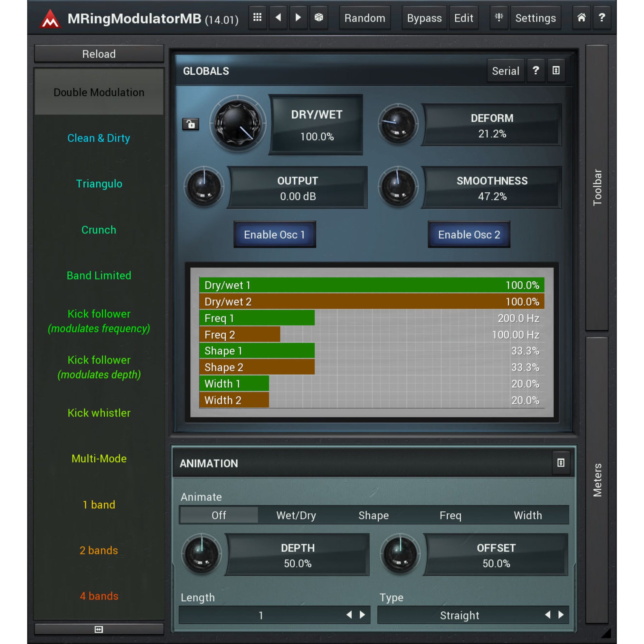Open the help question mark in top bar
Image resolution: width=644 pixels, height=644 pixels.
pos(602,18)
